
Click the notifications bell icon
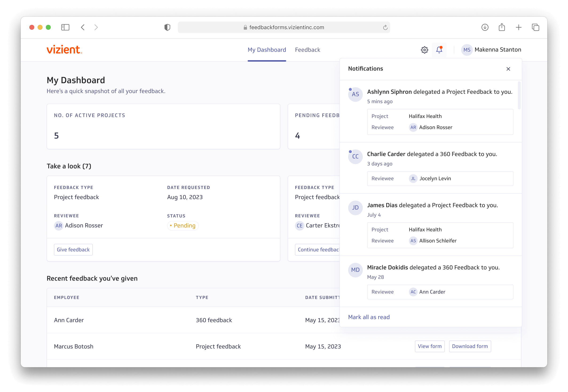click(x=439, y=50)
